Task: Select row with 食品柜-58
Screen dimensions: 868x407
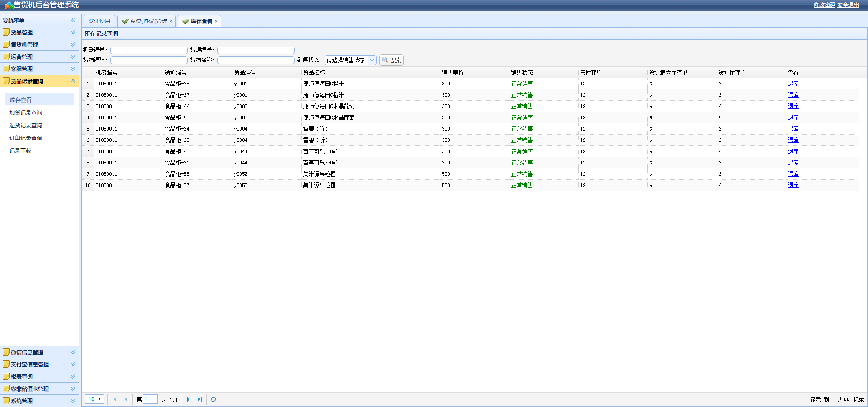Action: [x=470, y=174]
